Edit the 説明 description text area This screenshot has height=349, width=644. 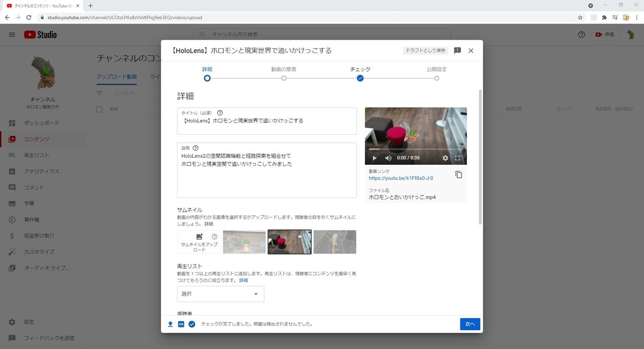coord(267,170)
